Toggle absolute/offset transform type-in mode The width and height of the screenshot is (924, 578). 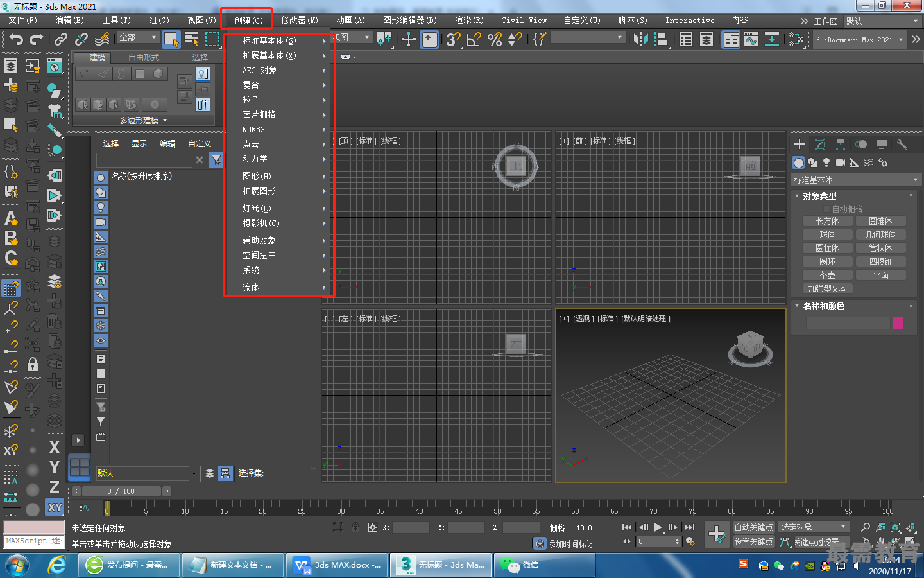(373, 527)
